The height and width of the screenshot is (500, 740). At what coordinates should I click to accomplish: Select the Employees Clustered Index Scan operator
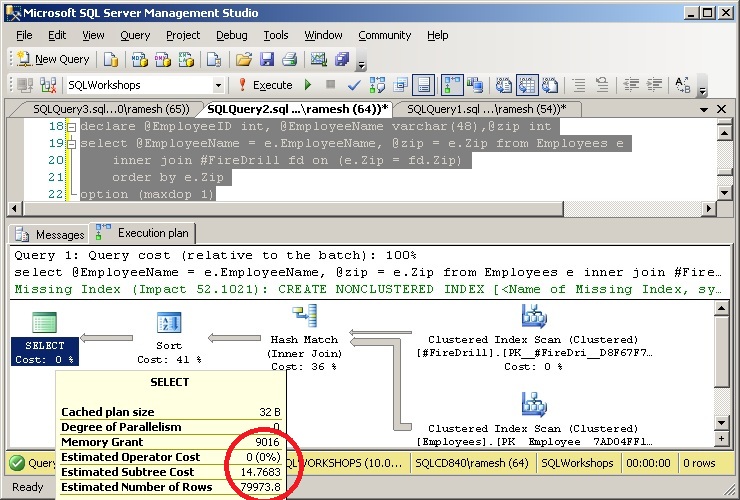pyautogui.click(x=533, y=419)
